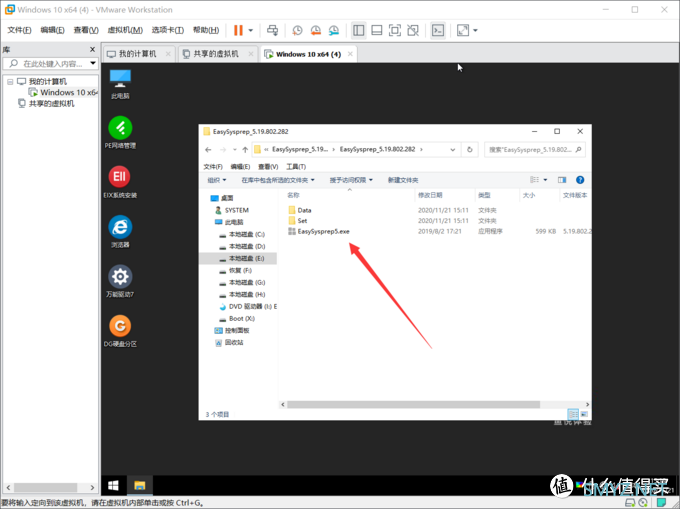Click Explorer back arrow button
The height and width of the screenshot is (509, 680).
tap(208, 150)
